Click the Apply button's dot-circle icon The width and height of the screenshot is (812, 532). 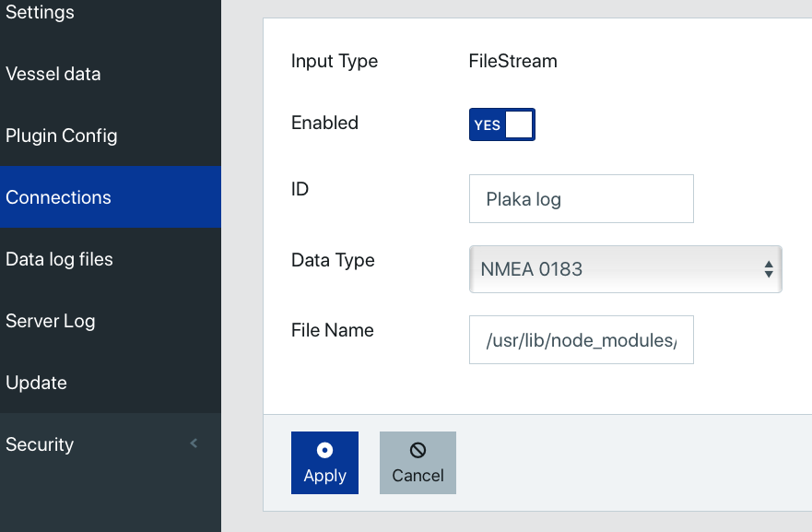[x=324, y=450]
